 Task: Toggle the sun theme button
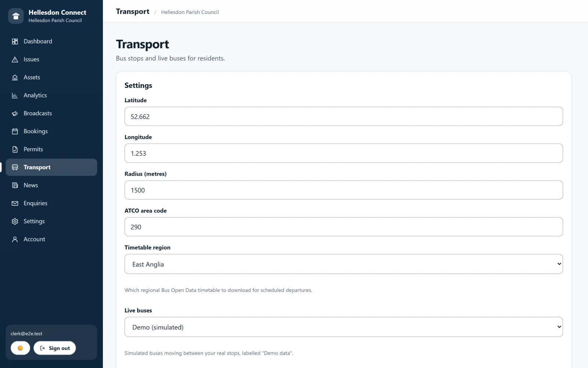[x=20, y=348]
